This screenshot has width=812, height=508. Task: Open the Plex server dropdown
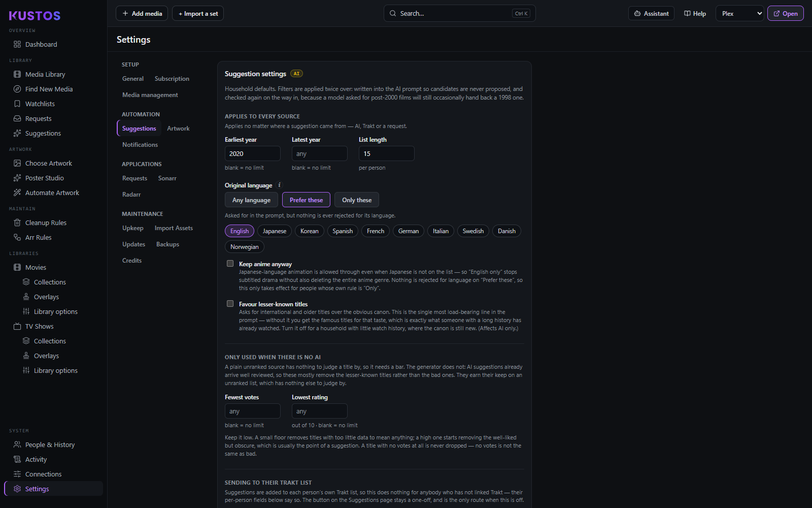tap(740, 14)
